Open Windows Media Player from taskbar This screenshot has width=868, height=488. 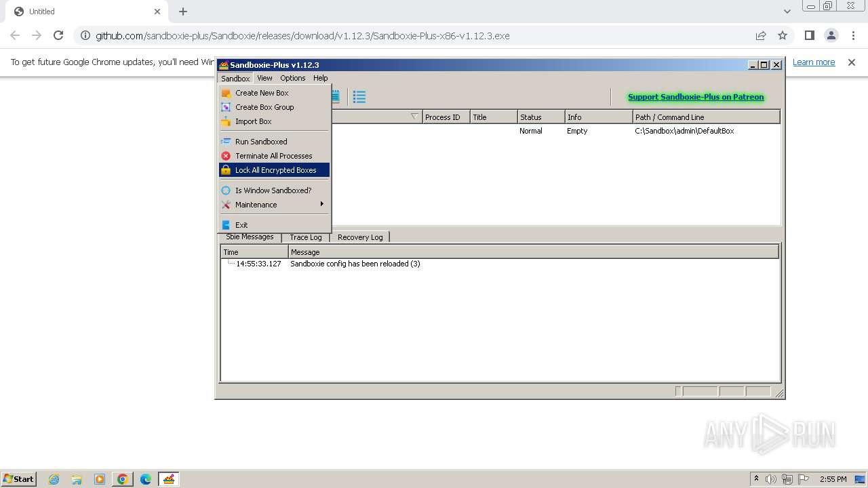tap(100, 479)
